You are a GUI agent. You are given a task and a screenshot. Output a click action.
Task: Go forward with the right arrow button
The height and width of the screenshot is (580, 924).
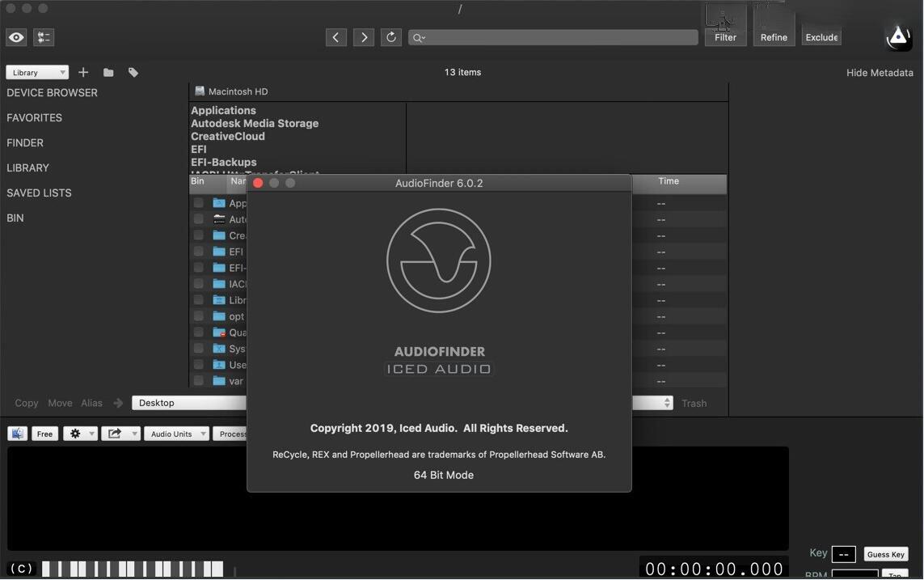point(364,37)
